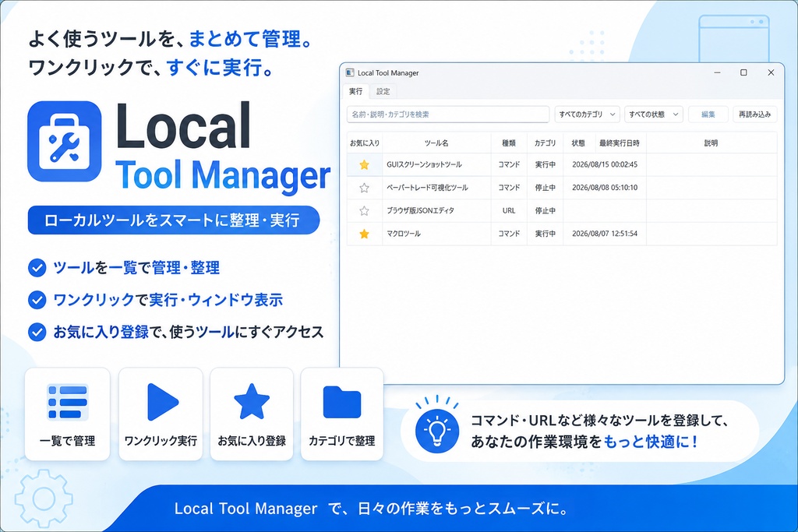This screenshot has height=532, width=798.
Task: Sort by the お気に入り column header
Action: pos(365,143)
